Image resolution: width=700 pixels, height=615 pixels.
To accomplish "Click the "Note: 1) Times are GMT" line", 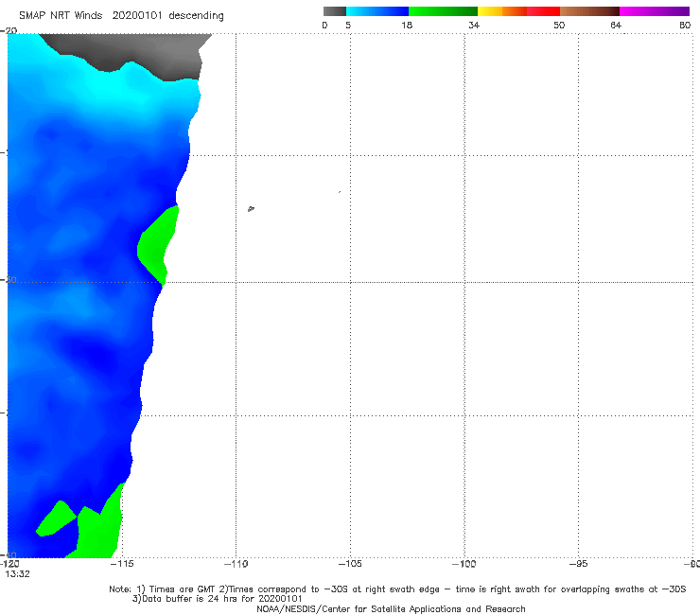I will pos(397,589).
